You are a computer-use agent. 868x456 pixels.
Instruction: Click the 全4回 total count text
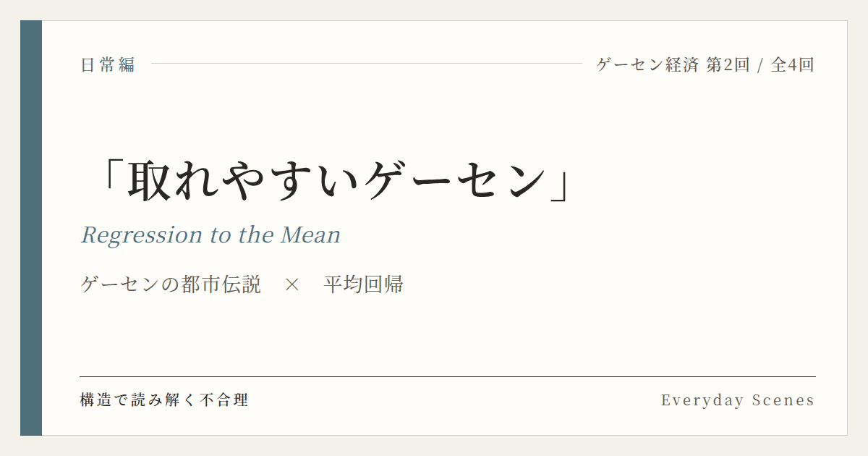pyautogui.click(x=793, y=64)
